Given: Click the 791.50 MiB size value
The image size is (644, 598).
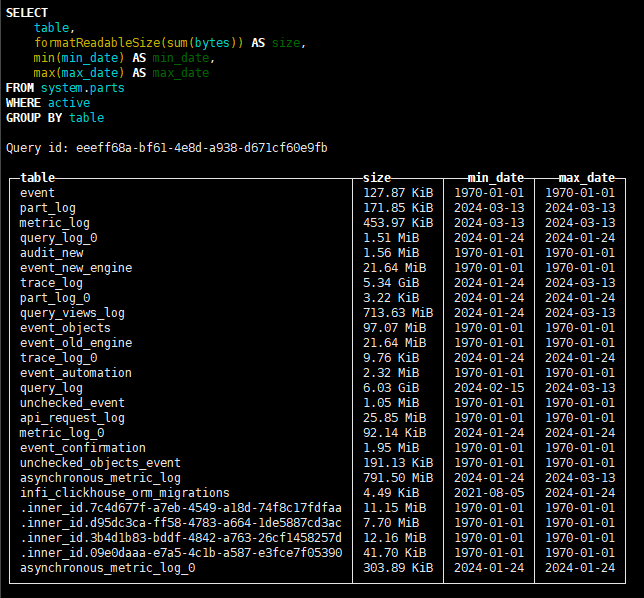Looking at the screenshot, I should tap(398, 478).
